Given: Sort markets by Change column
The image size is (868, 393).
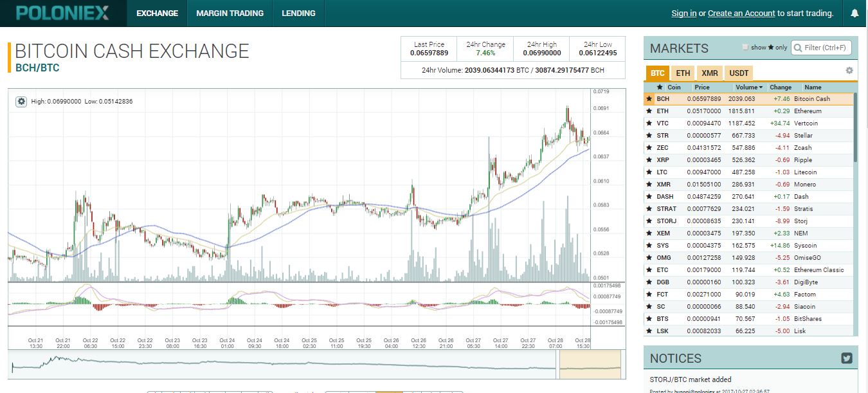Looking at the screenshot, I should (x=781, y=87).
